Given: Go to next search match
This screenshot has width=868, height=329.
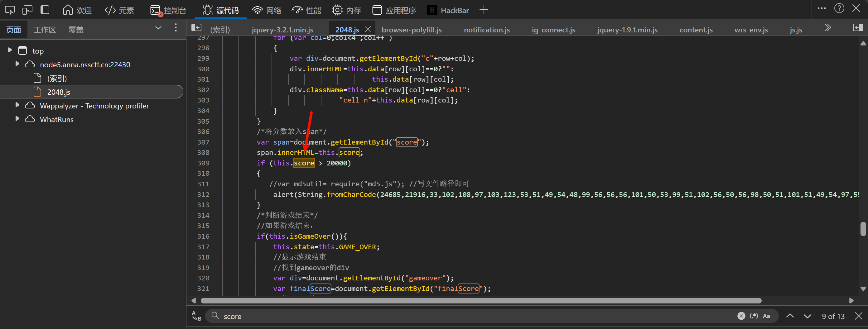Looking at the screenshot, I should click(807, 316).
